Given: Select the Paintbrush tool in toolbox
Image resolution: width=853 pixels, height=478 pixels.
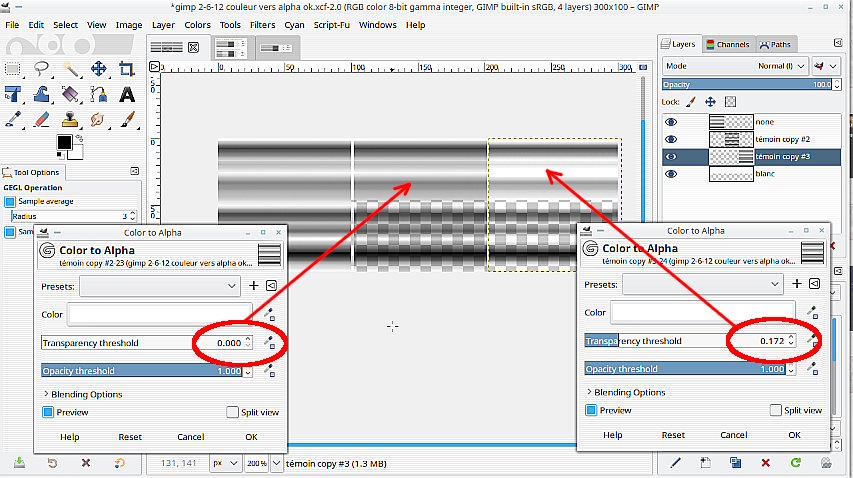Looking at the screenshot, I should (127, 119).
